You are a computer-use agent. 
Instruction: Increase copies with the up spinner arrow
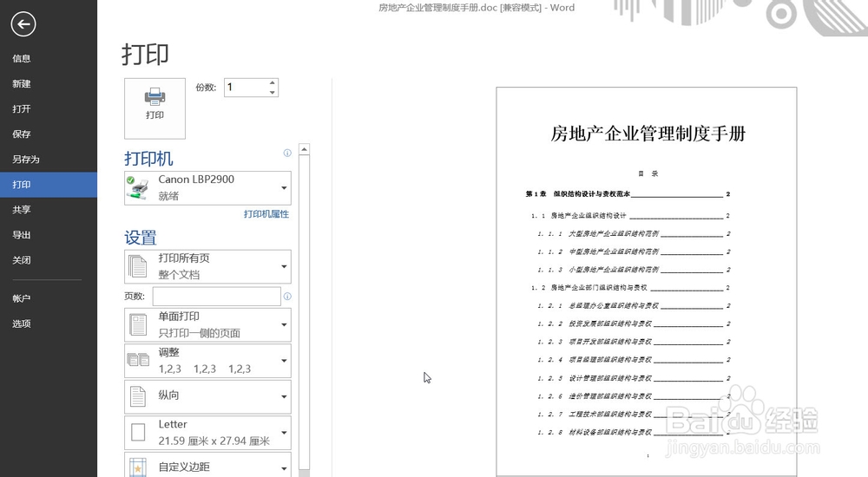tap(273, 83)
